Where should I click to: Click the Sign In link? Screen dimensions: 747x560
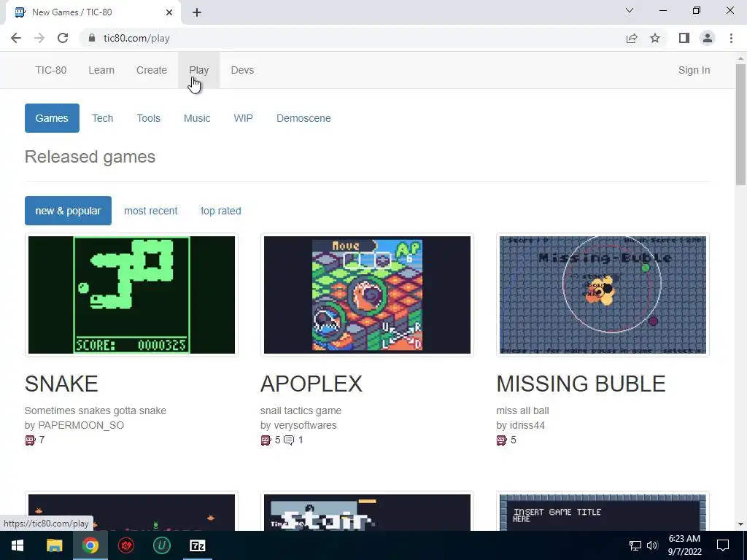(x=694, y=70)
